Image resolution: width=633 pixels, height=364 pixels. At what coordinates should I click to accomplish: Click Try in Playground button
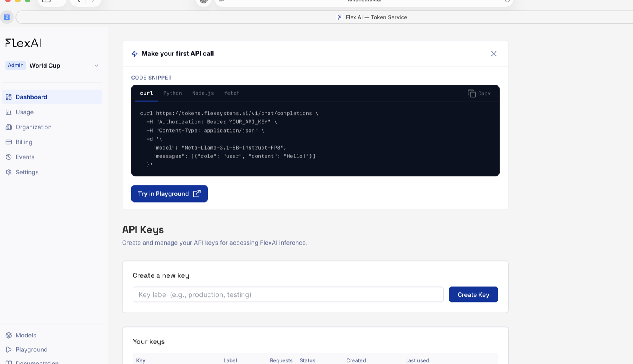[169, 193]
